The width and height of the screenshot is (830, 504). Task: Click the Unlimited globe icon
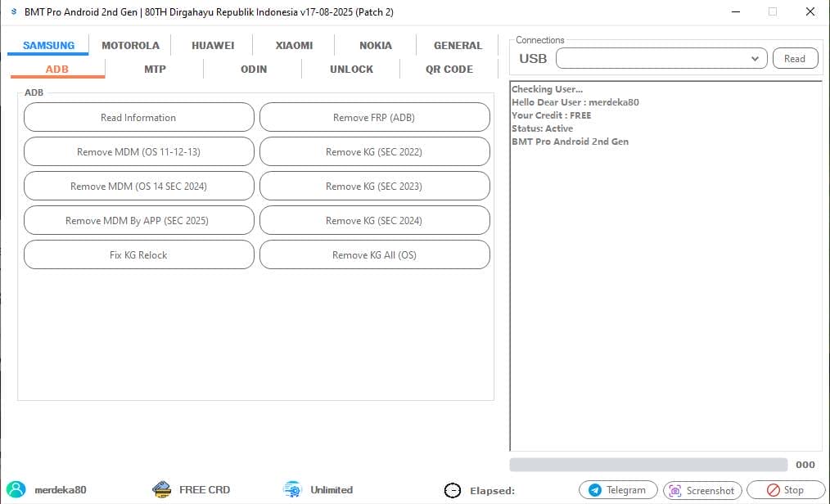[x=292, y=489]
